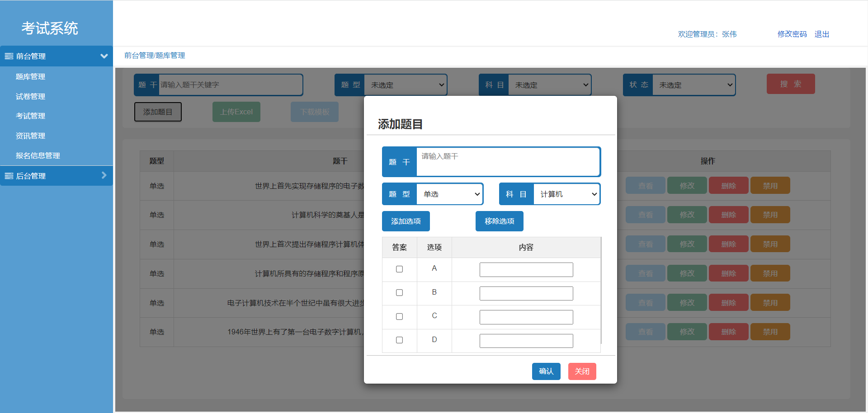Open the 题型 filter dropdown in search bar
The width and height of the screenshot is (868, 413).
click(406, 85)
